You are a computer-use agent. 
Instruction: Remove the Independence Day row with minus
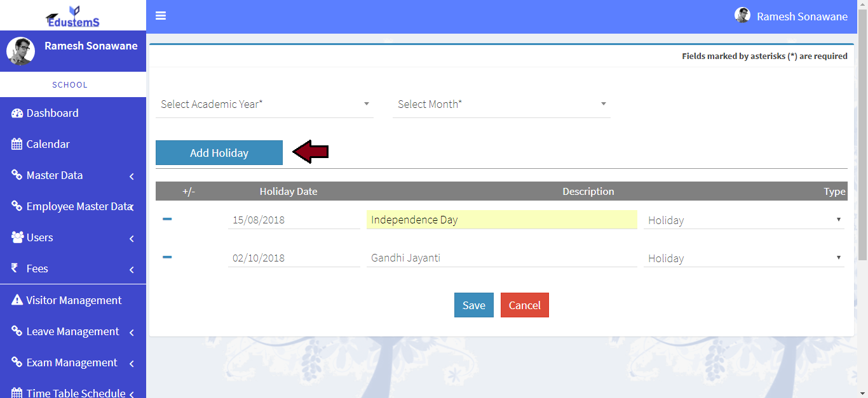tap(167, 219)
